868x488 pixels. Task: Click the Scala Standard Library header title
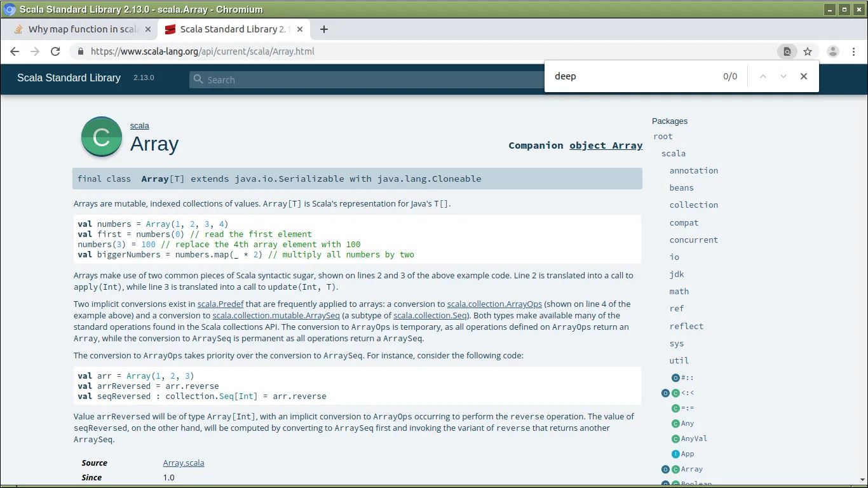pyautogui.click(x=69, y=78)
